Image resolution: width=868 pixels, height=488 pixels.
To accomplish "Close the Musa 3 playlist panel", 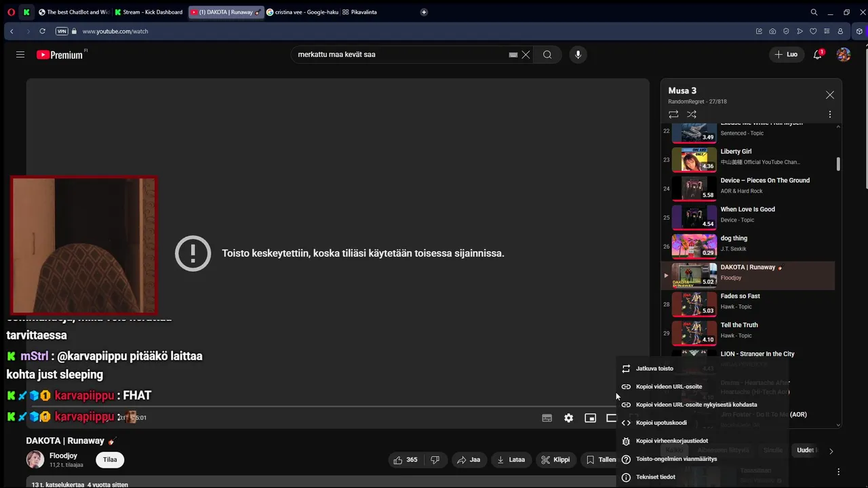I will [829, 96].
